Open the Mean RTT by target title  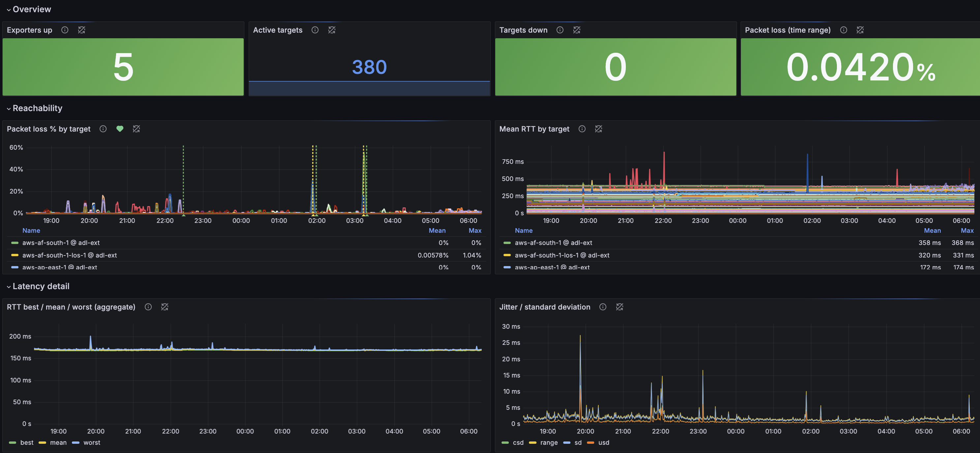pos(534,129)
